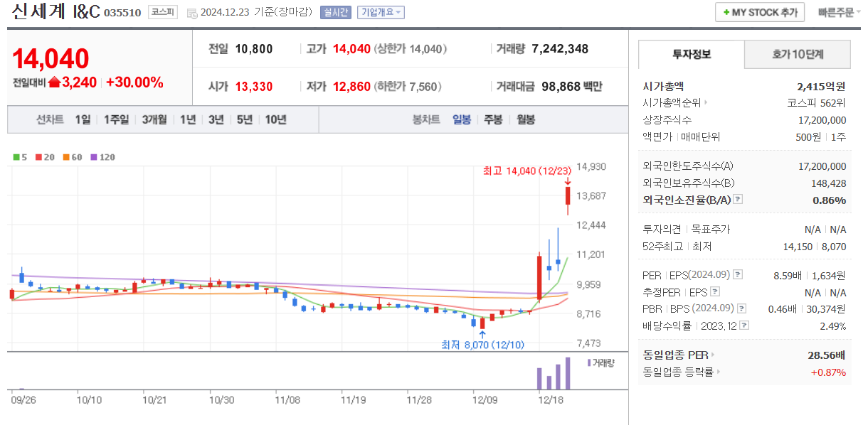This screenshot has height=425, width=868.
Task: Click the 동일업종 PER value 28.56배
Action: click(x=827, y=355)
